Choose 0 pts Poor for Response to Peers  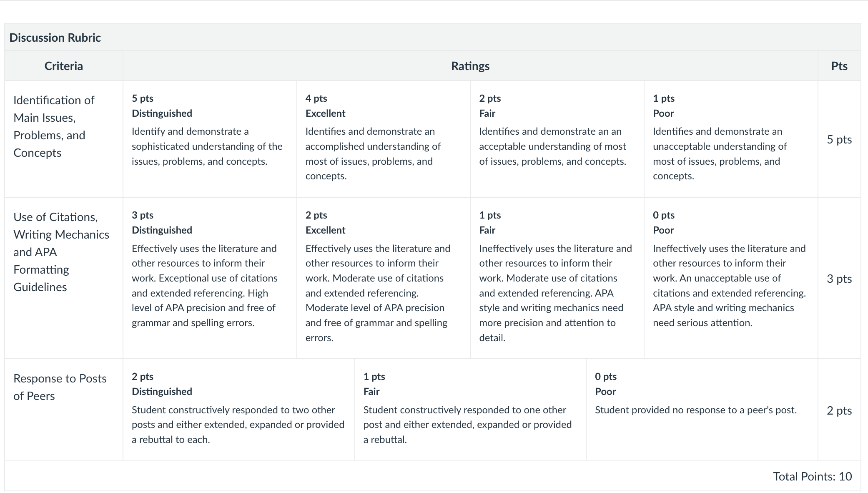[x=702, y=410]
